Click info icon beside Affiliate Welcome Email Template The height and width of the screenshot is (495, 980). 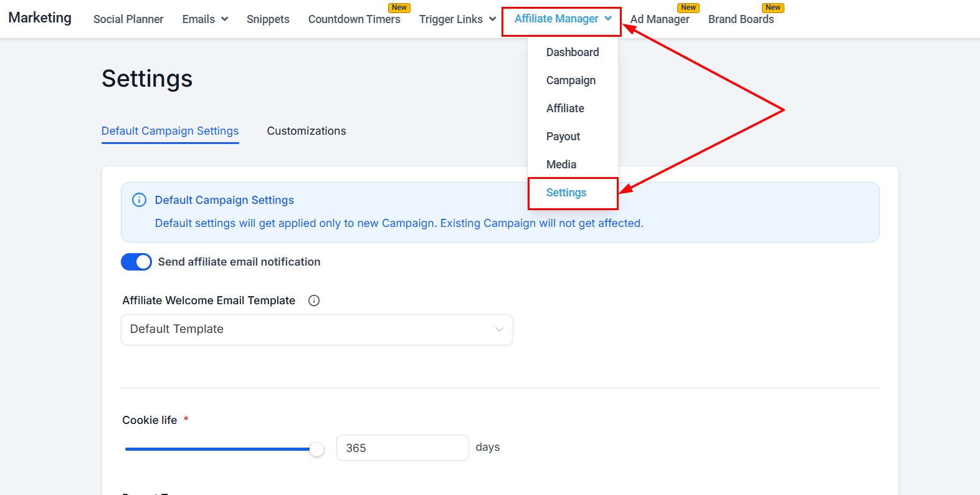click(x=314, y=300)
